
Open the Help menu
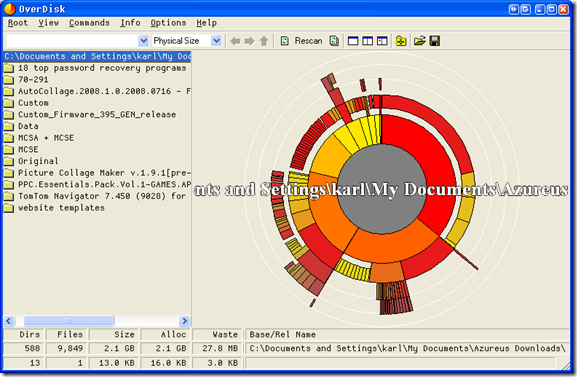206,23
